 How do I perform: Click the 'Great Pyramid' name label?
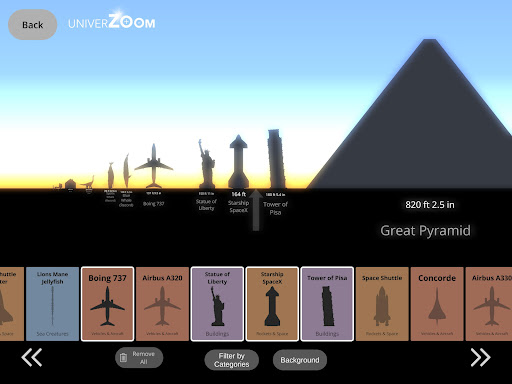[425, 230]
